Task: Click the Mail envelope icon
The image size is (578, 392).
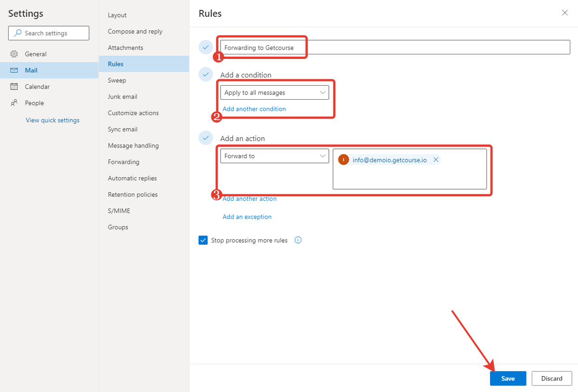Action: pos(14,70)
